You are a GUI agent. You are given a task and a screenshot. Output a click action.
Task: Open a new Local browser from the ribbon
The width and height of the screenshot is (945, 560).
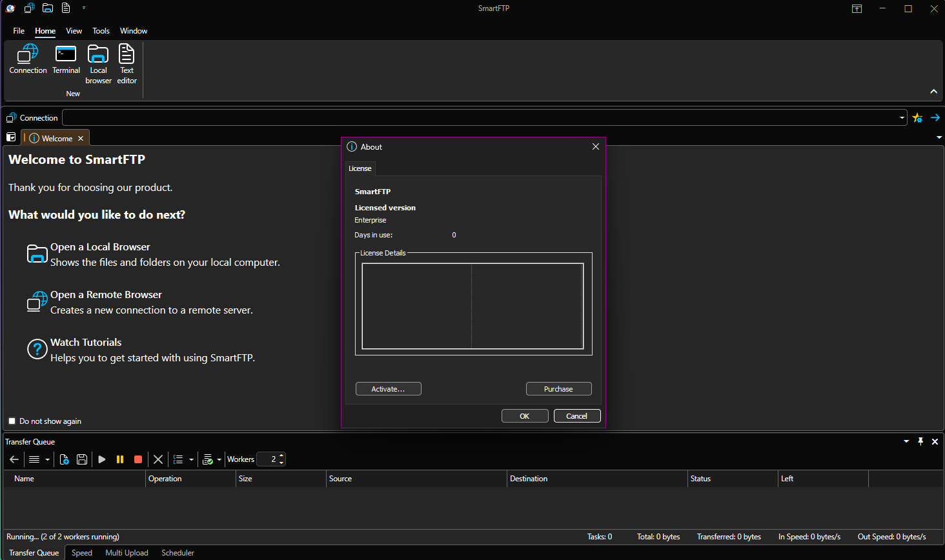(98, 65)
